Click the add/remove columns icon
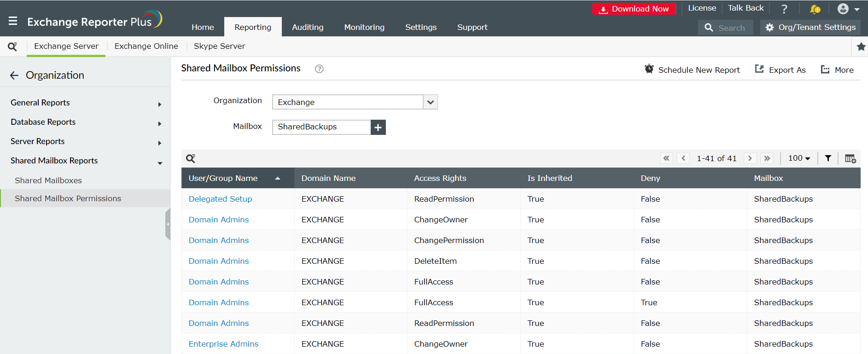The image size is (868, 354). 850,158
